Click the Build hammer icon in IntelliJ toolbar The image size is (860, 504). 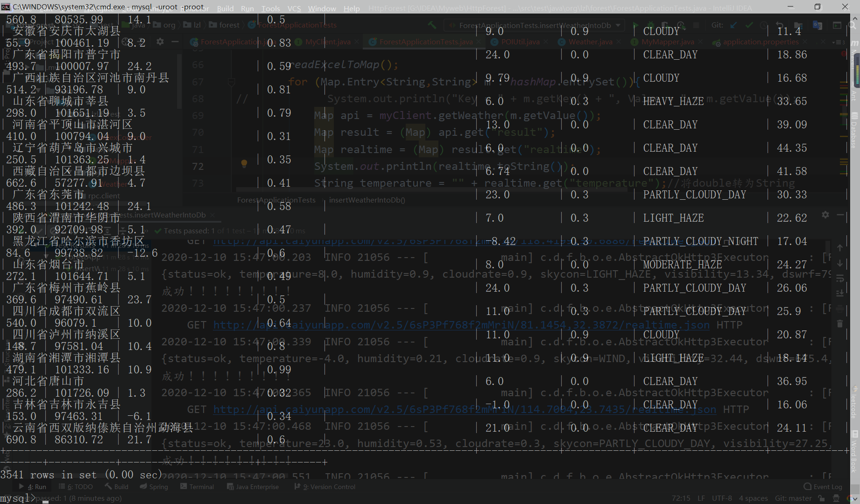click(432, 25)
